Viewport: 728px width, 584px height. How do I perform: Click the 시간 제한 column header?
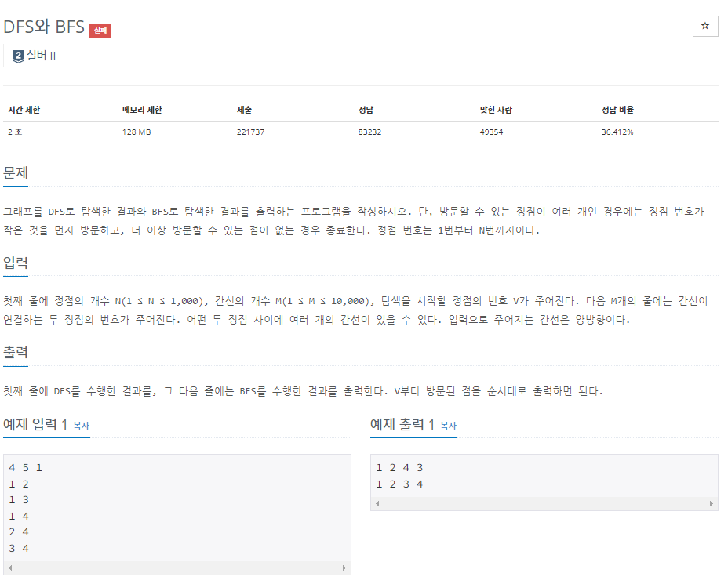pos(24,110)
